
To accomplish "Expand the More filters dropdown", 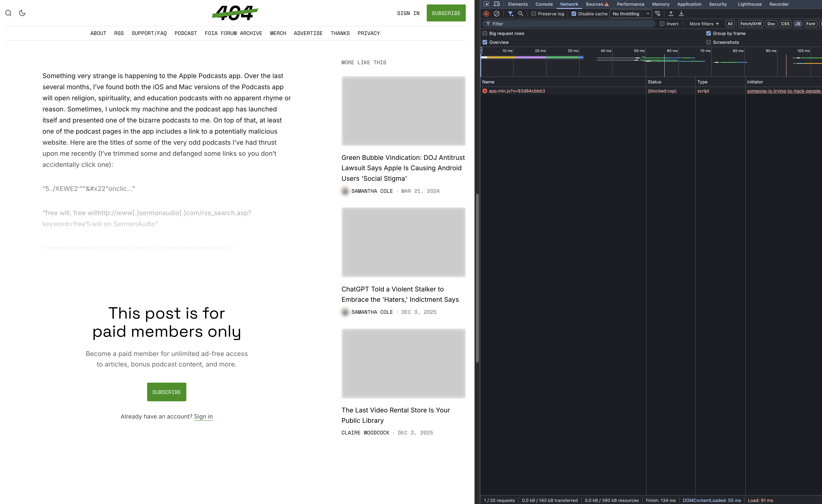I will pos(704,24).
